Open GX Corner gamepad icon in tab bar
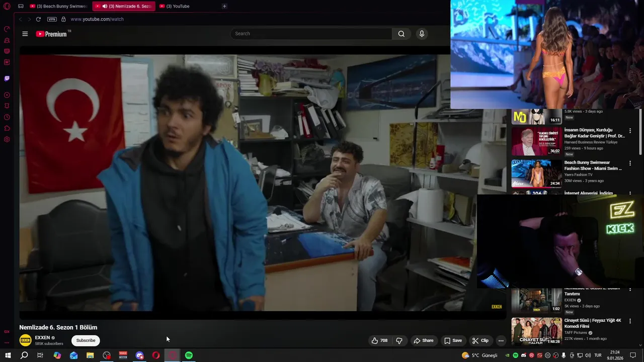644x362 pixels. point(21,6)
